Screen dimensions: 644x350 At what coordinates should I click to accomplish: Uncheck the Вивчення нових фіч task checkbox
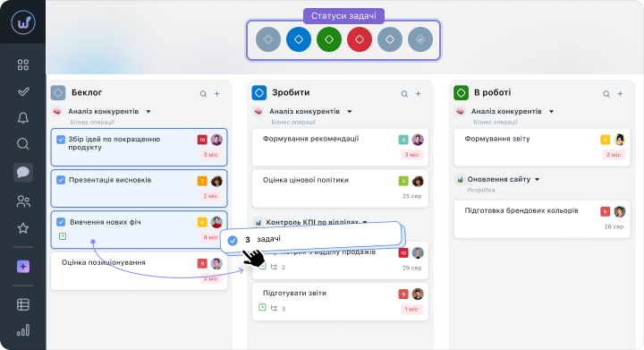coord(61,222)
